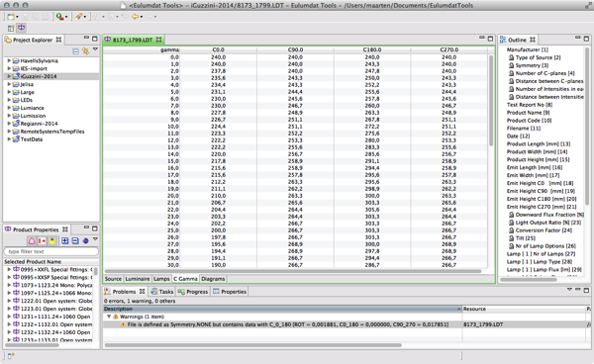Click the C270.0 column header

point(448,49)
